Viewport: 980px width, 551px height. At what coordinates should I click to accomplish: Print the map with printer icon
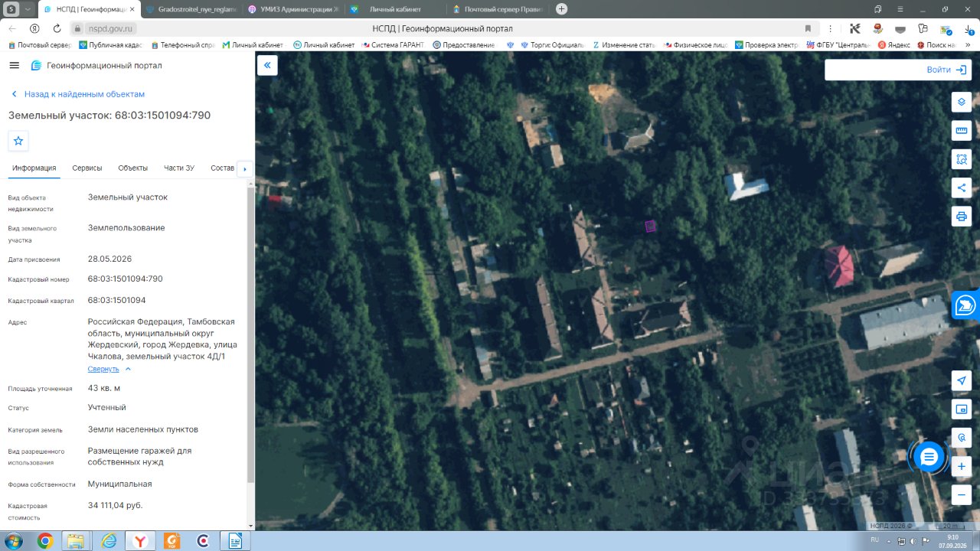pyautogui.click(x=962, y=216)
